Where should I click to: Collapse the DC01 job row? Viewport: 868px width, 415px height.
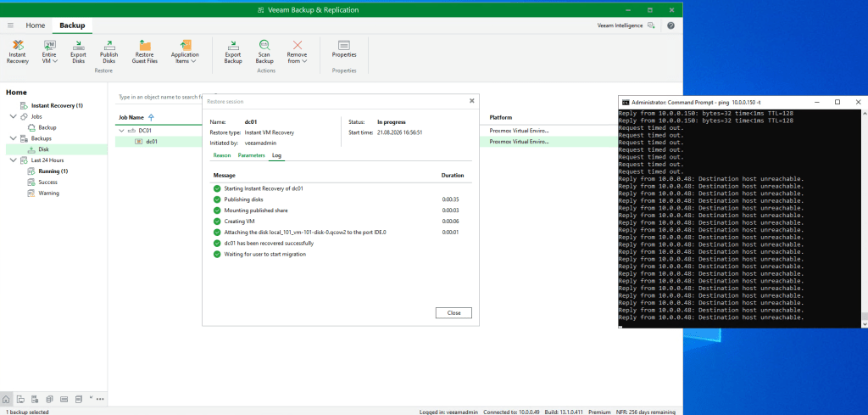(122, 131)
